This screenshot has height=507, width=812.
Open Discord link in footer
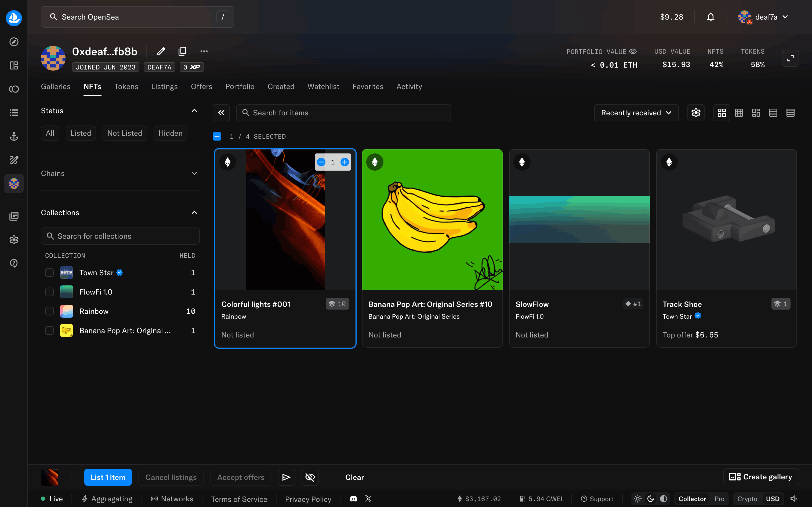[x=353, y=499]
